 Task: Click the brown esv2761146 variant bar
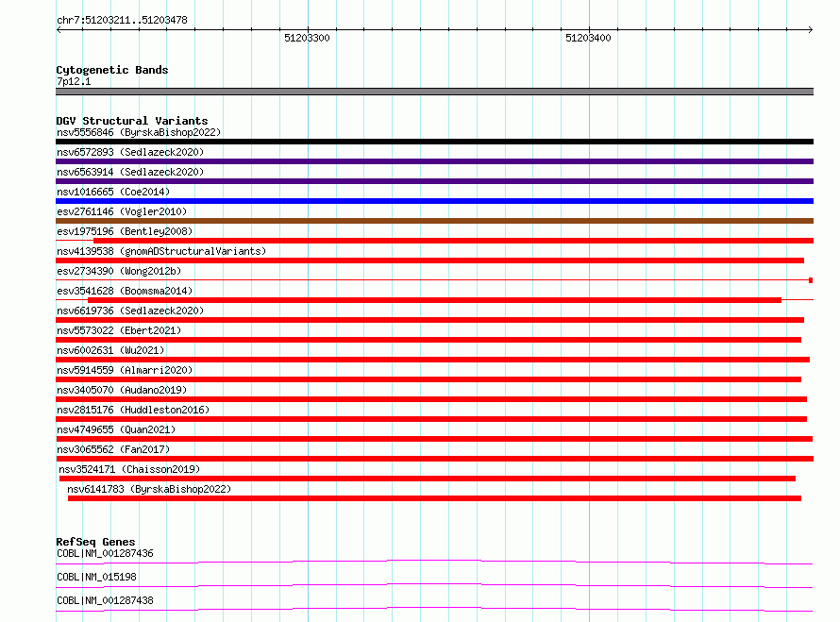pyautogui.click(x=434, y=221)
